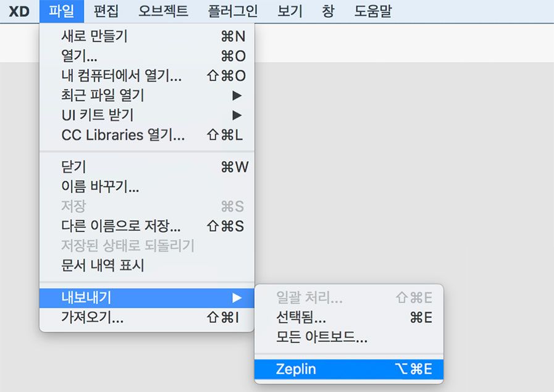Open the 파일 menu in the menu bar
The width and height of the screenshot is (554, 392).
coord(61,11)
